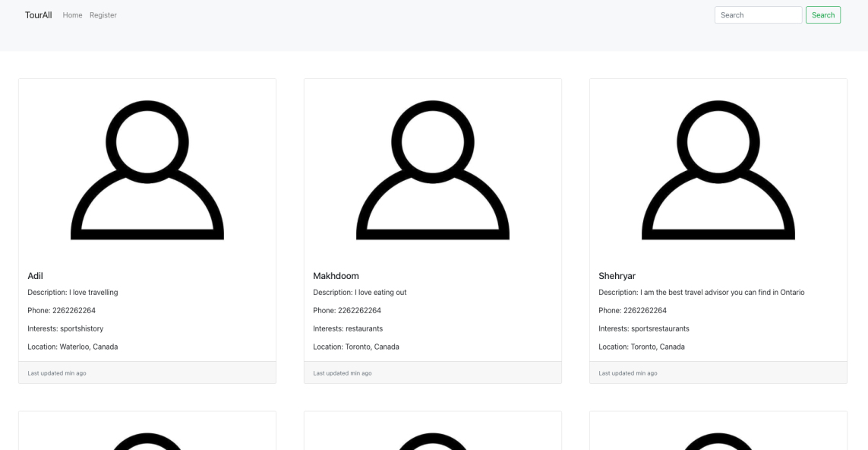
Task: Click 'Description: I love eating out'
Action: 360,292
